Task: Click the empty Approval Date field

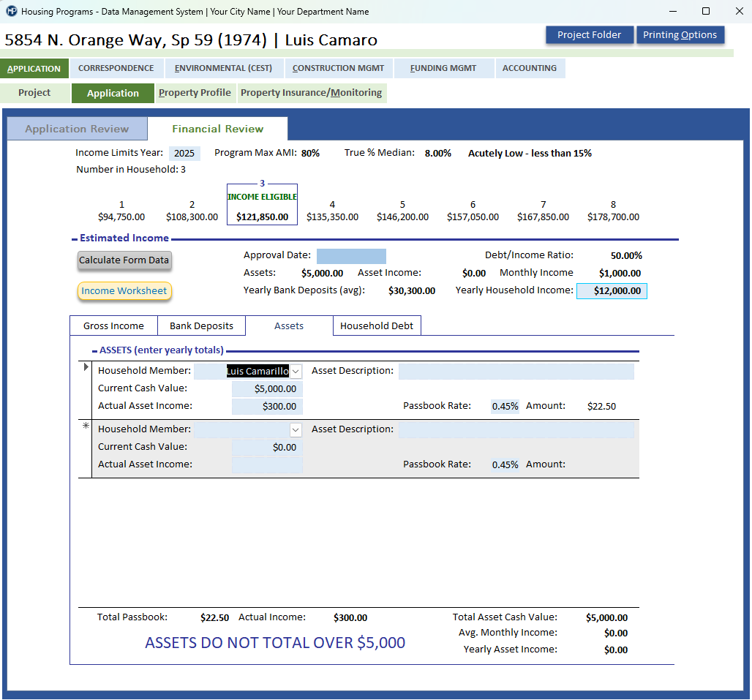Action: 351,255
